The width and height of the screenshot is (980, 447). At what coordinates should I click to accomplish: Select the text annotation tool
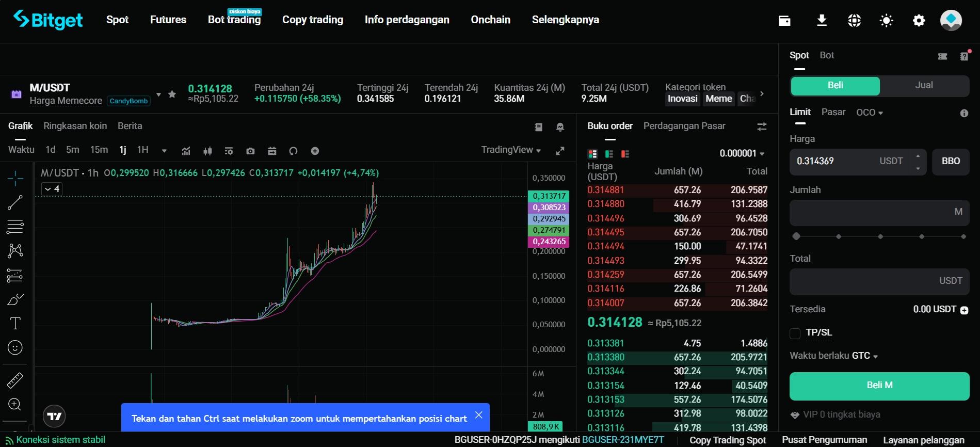point(15,324)
